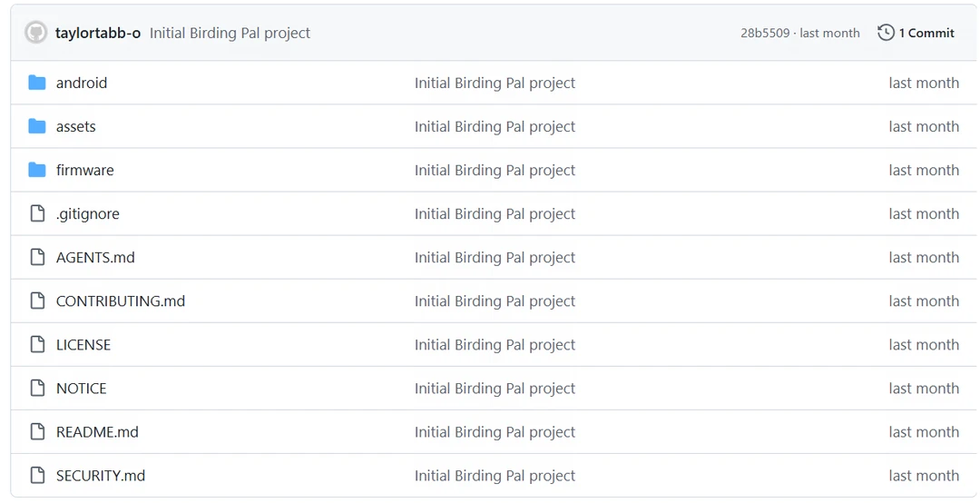Click the .gitignore file icon
Viewport: 980px width, 503px height.
[37, 213]
